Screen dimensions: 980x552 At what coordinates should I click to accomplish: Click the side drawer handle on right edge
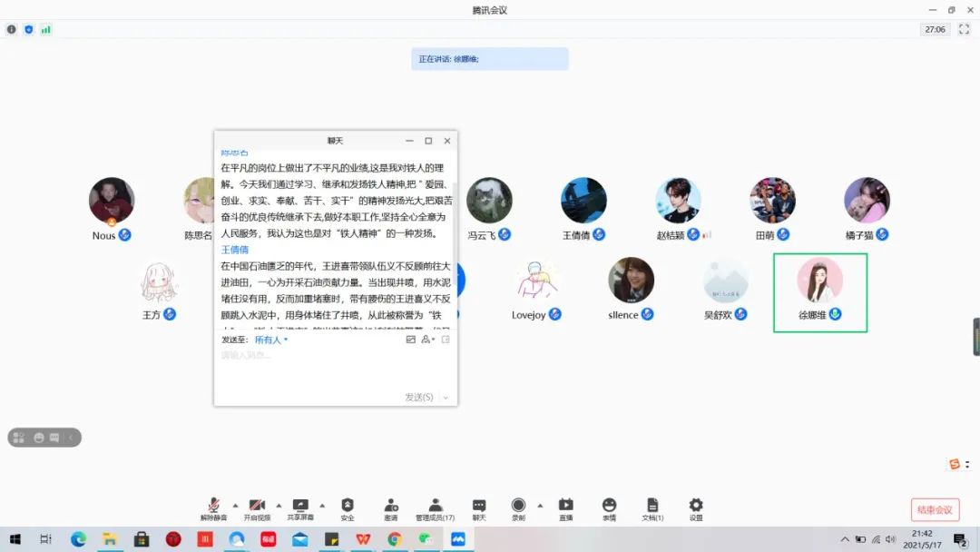(x=976, y=337)
